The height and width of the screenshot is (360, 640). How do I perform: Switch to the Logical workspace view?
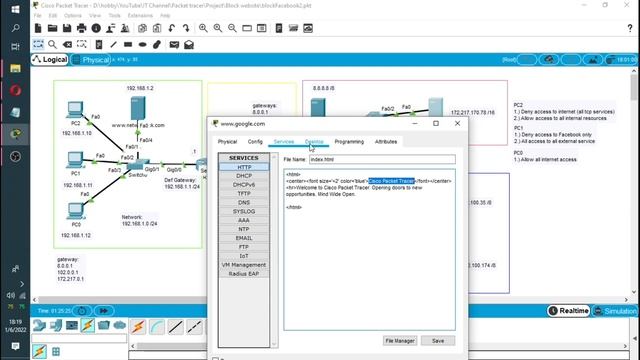pos(50,60)
